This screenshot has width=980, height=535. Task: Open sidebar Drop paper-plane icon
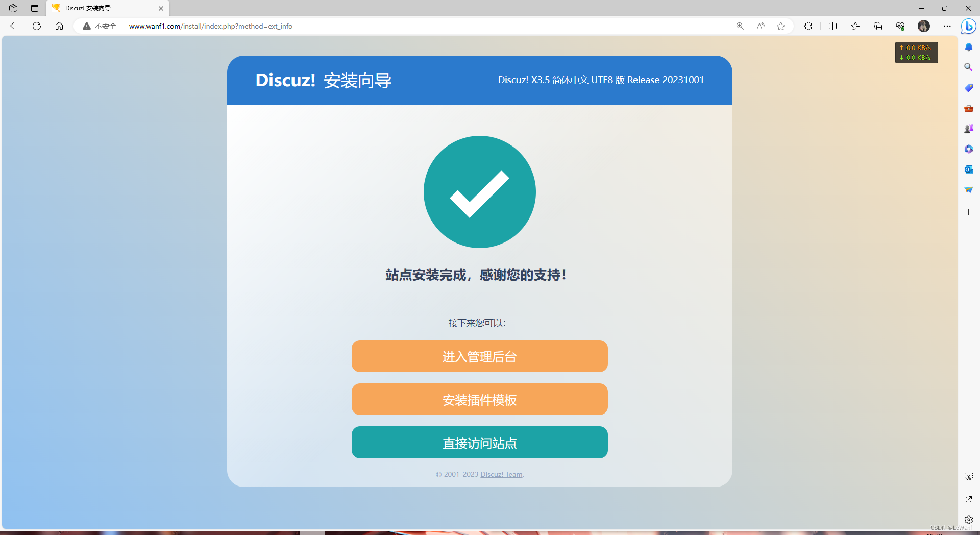click(969, 190)
